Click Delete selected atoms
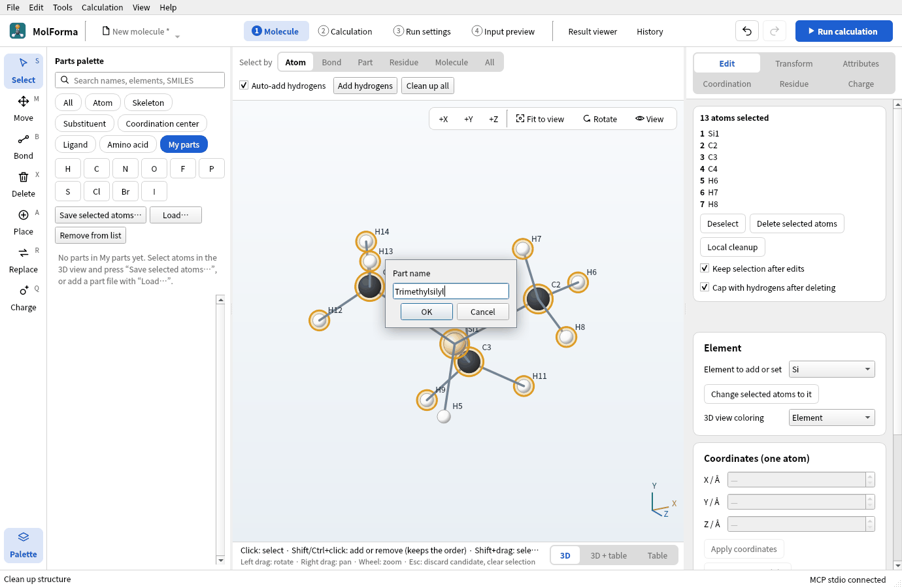Screen dimensions: 902x588 tap(797, 223)
